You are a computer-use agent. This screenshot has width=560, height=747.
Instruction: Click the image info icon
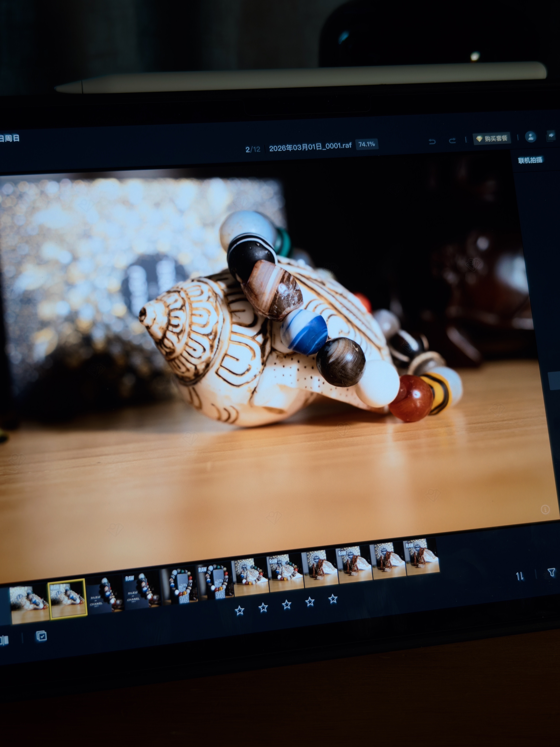(x=545, y=510)
